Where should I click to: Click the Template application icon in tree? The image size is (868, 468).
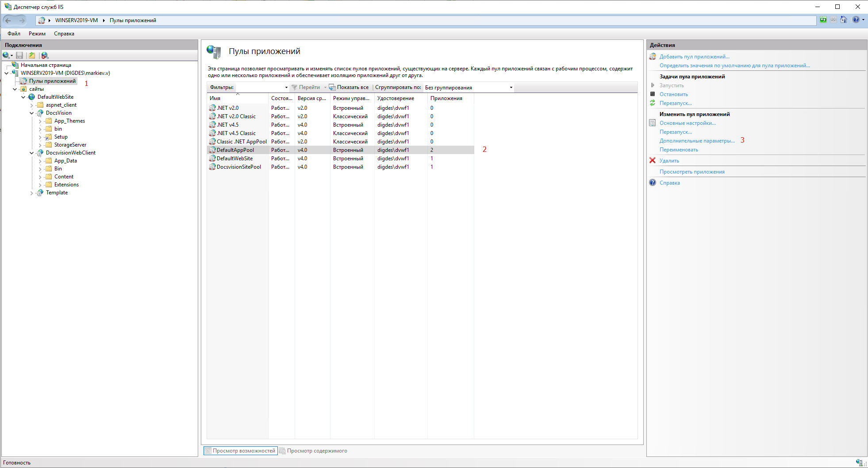tap(40, 193)
